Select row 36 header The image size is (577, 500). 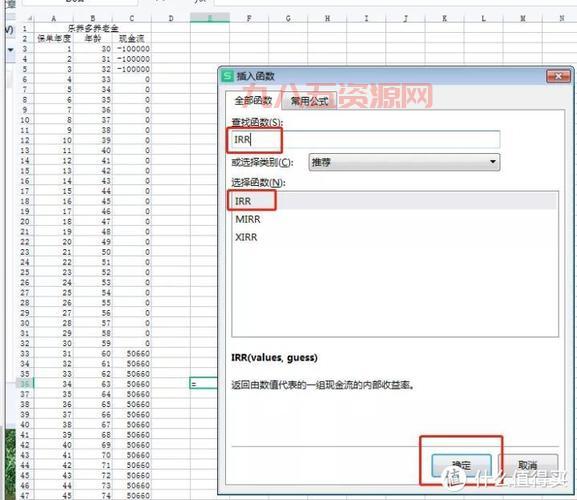[25, 384]
